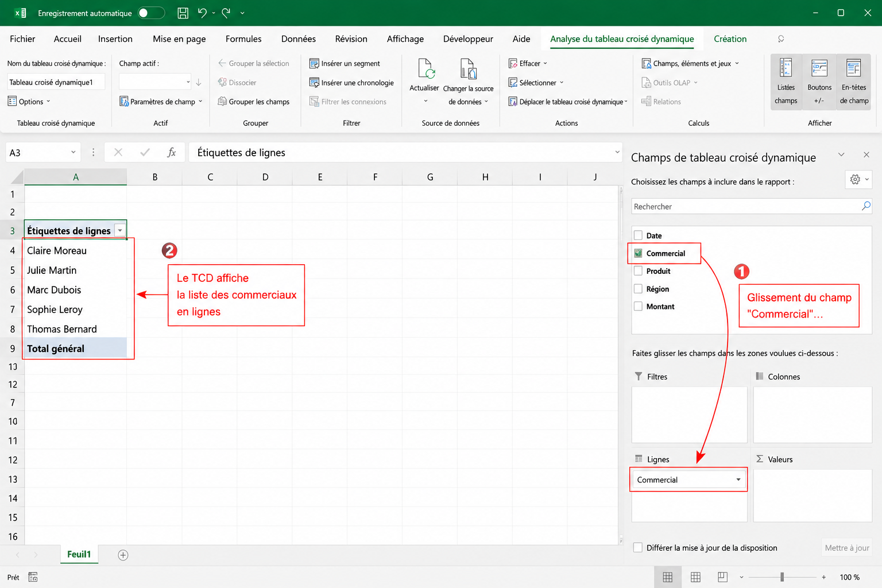This screenshot has height=588, width=882.
Task: Open the Name Box dropdown arrow
Action: pos(73,152)
